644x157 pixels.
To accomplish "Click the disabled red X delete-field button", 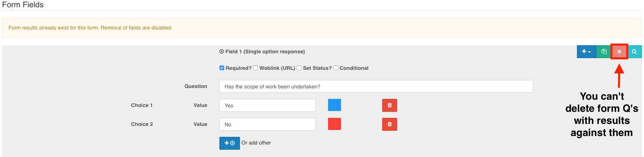I will (619, 52).
